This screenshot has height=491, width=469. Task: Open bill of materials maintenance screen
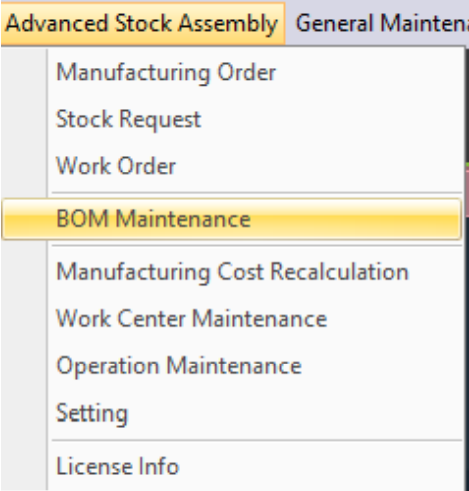point(232,219)
